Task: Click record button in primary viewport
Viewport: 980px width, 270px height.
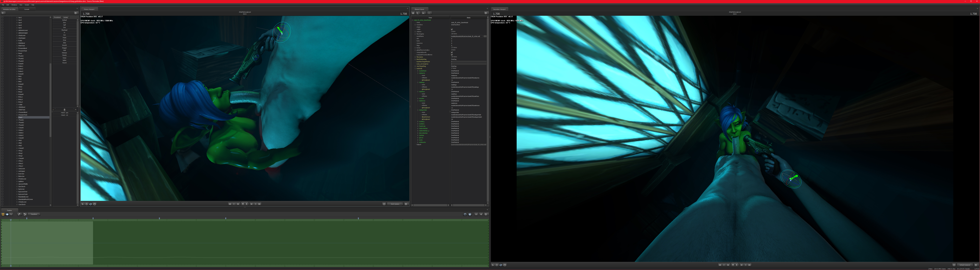Action: (x=243, y=204)
